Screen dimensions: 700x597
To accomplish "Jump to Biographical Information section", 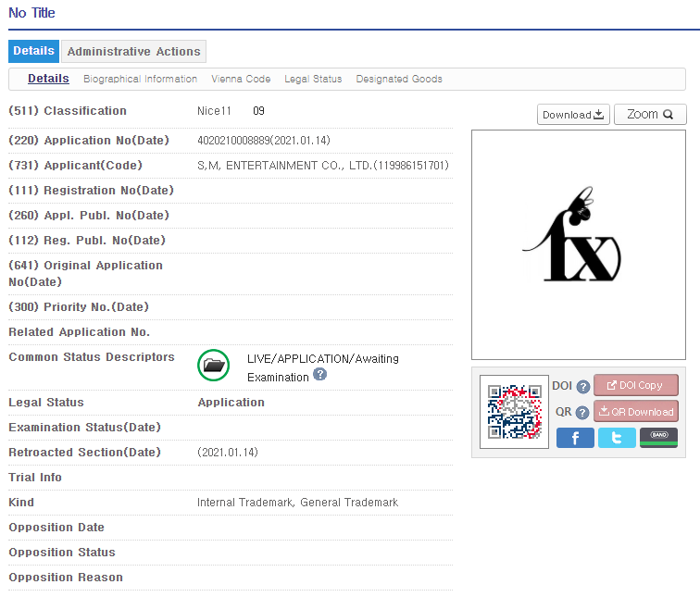I will [x=140, y=79].
